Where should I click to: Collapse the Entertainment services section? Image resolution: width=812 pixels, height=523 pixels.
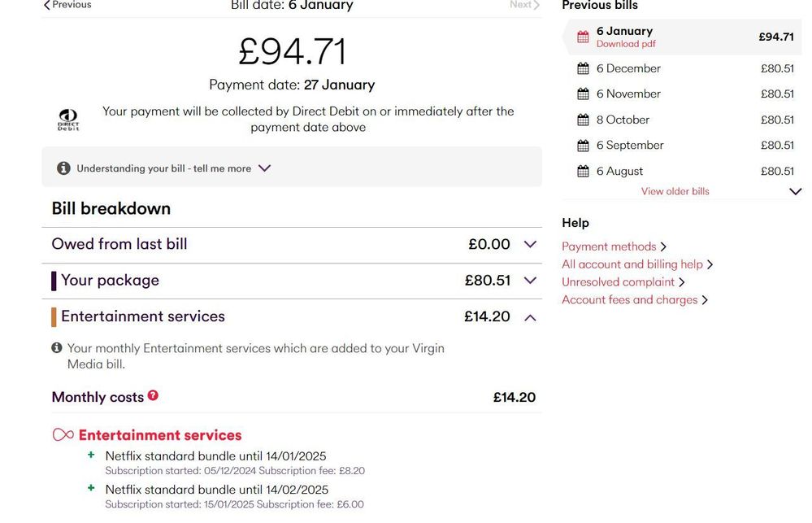pyautogui.click(x=530, y=318)
